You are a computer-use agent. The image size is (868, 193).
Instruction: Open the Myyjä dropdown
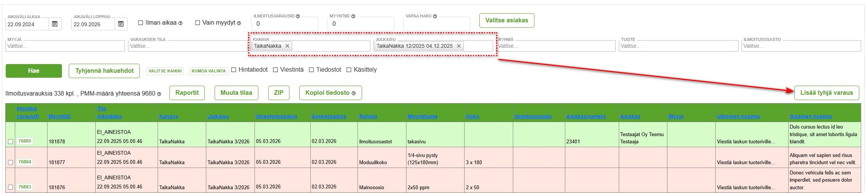click(x=65, y=46)
